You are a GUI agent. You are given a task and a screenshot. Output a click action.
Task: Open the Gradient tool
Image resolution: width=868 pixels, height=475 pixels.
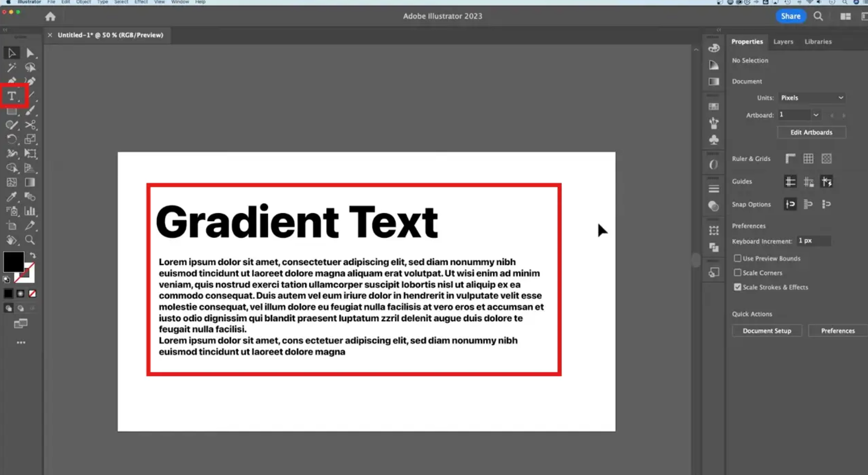tap(31, 182)
